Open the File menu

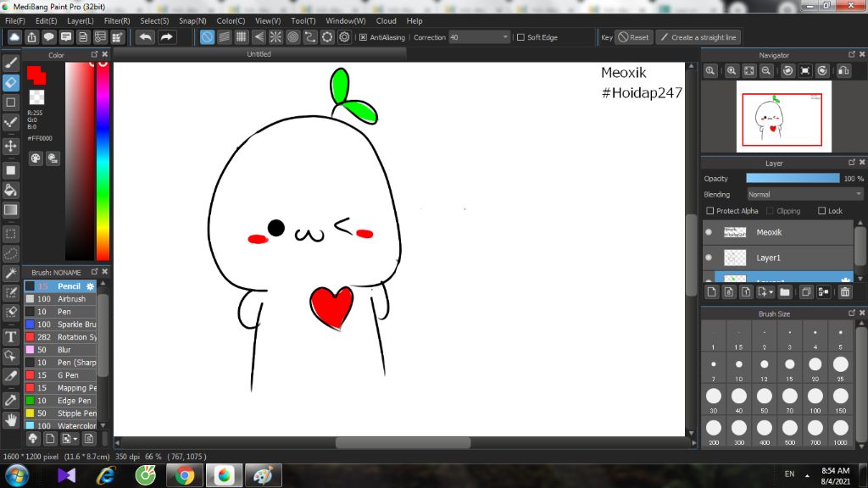coord(15,20)
